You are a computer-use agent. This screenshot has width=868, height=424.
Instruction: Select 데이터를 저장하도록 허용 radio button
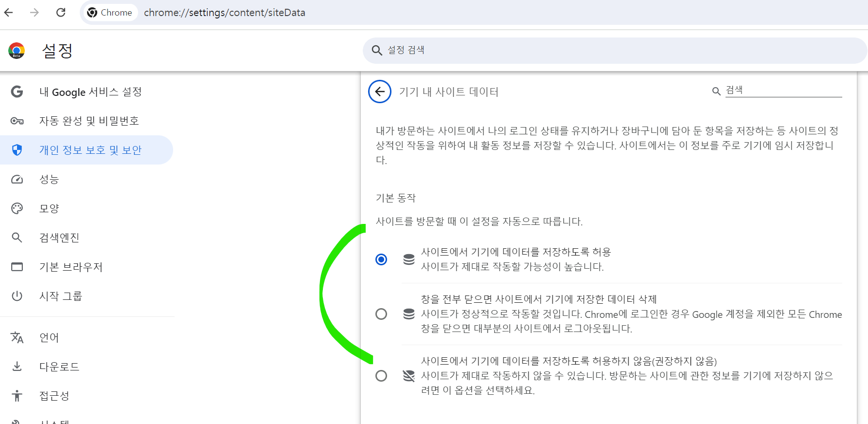tap(381, 259)
